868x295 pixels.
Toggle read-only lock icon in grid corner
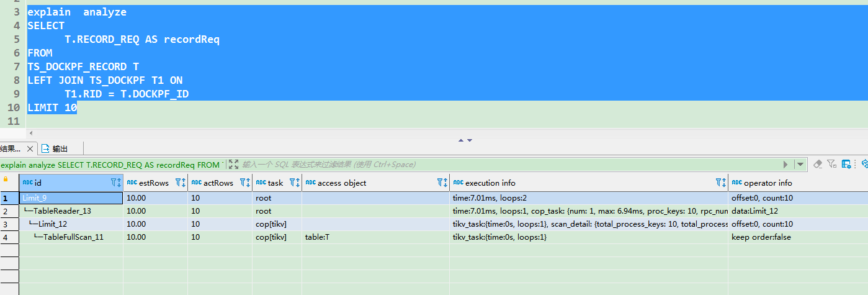(6, 179)
